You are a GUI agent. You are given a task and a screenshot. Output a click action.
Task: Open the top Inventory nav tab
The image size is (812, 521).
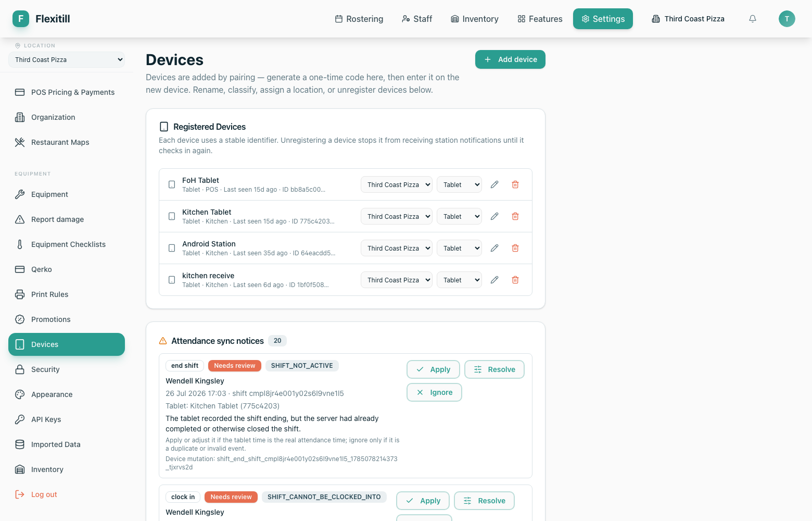[475, 19]
